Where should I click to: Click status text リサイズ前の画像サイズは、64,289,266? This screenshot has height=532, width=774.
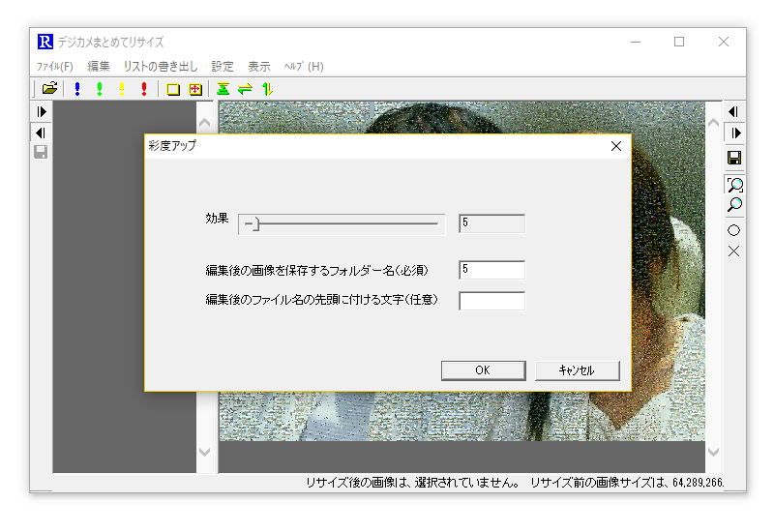point(627,482)
